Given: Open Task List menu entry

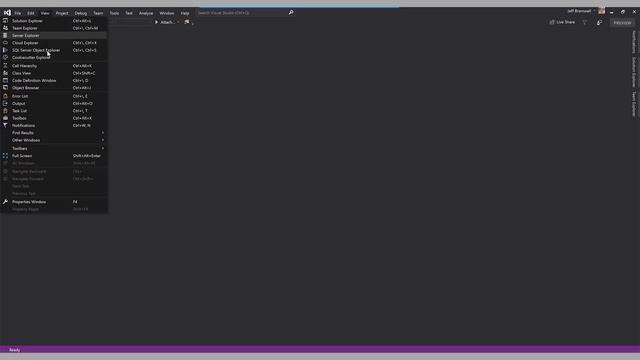Looking at the screenshot, I should coord(54,111).
